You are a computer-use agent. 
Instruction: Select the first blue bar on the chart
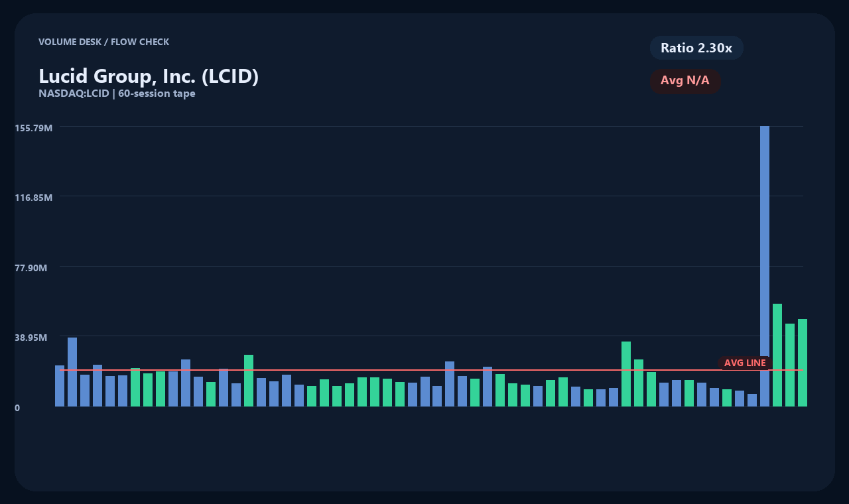[60, 386]
